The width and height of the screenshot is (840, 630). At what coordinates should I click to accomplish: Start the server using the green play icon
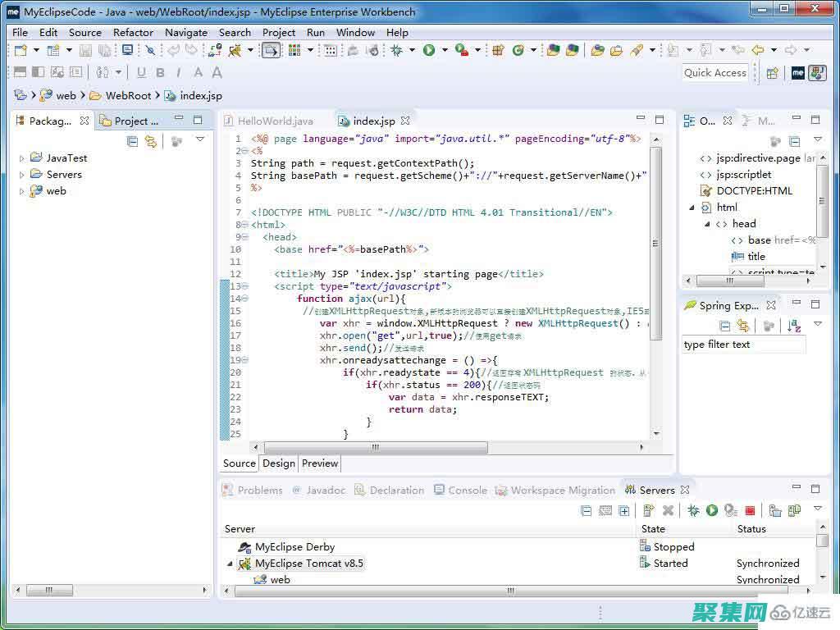tap(711, 510)
